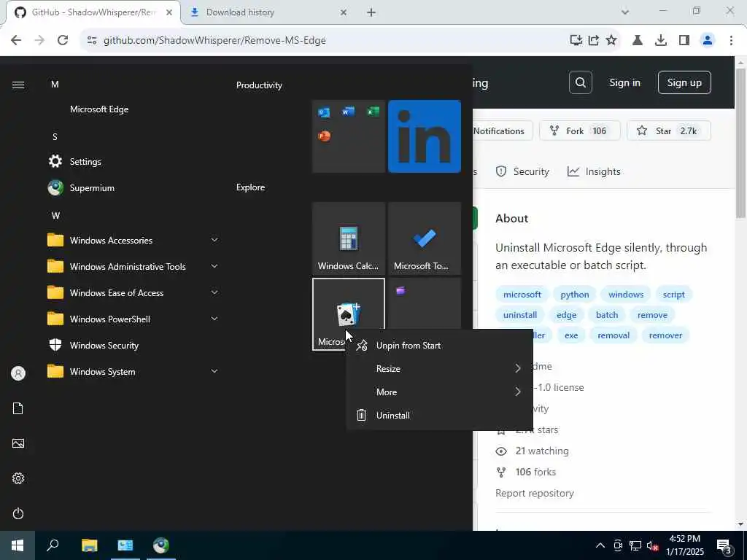The width and height of the screenshot is (747, 560).
Task: Open taskbar Search magnifier
Action: pos(53,545)
